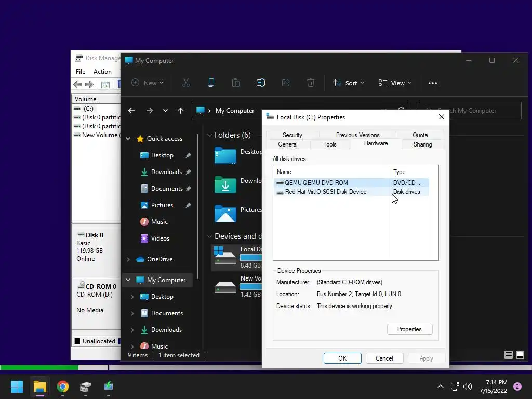532x399 pixels.
Task: Click the Downloads folder icon in Folders
Action: [x=225, y=185]
